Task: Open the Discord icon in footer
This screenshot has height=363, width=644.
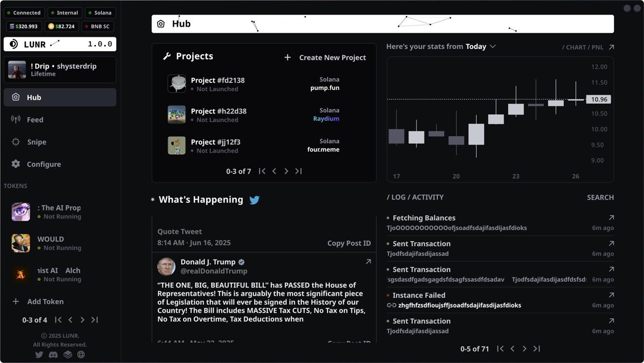Action: pyautogui.click(x=53, y=355)
